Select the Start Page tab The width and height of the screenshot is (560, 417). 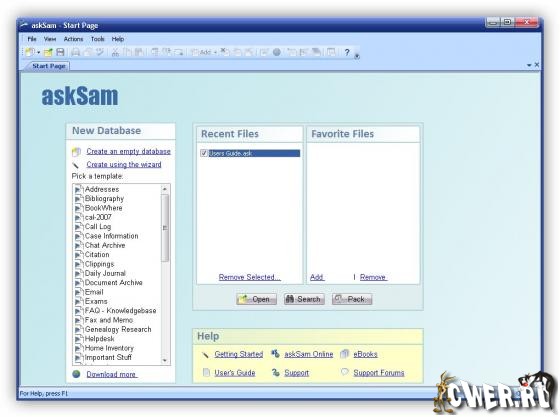(x=49, y=66)
